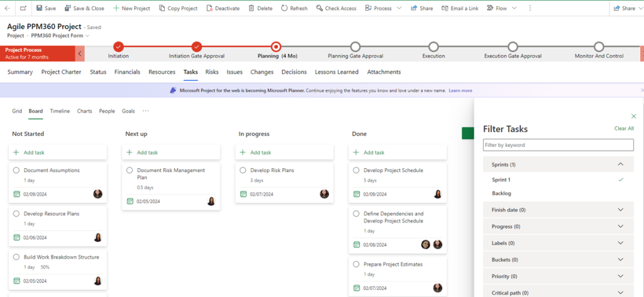
Task: Click Copy Project command
Action: coord(178,8)
